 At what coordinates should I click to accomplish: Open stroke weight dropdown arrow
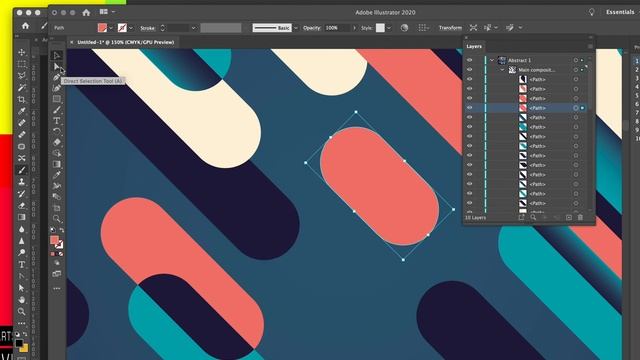click(x=193, y=28)
